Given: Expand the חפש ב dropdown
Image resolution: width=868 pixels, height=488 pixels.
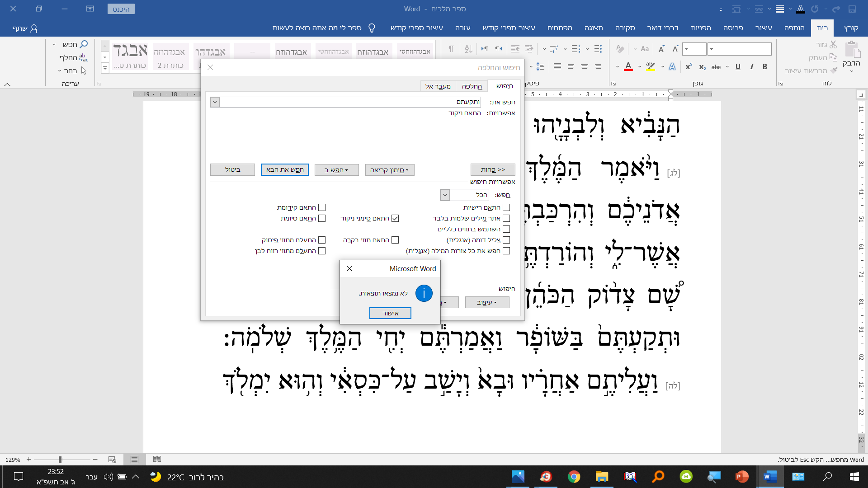Looking at the screenshot, I should [x=336, y=170].
